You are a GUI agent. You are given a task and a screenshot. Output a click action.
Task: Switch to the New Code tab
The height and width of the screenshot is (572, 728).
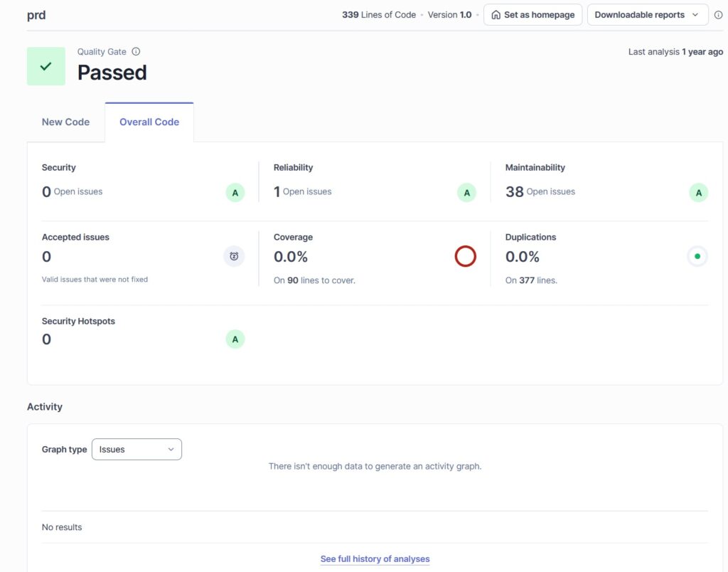tap(65, 122)
